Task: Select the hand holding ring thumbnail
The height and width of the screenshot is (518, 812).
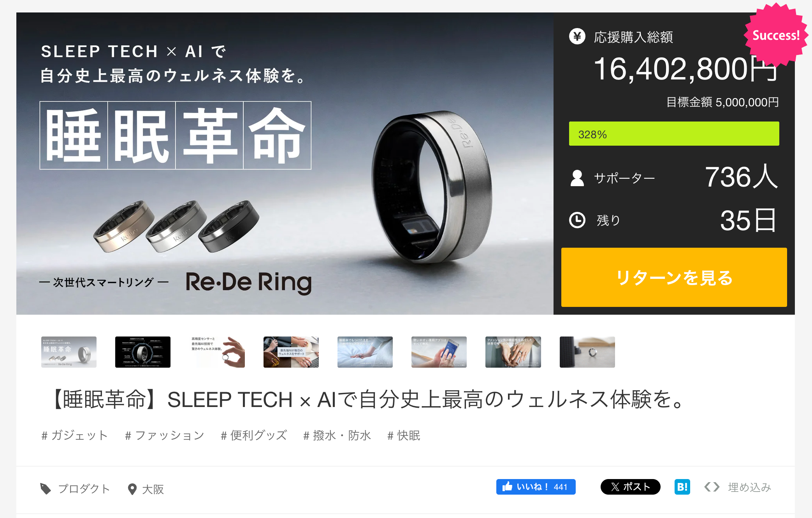Action: pyautogui.click(x=217, y=352)
